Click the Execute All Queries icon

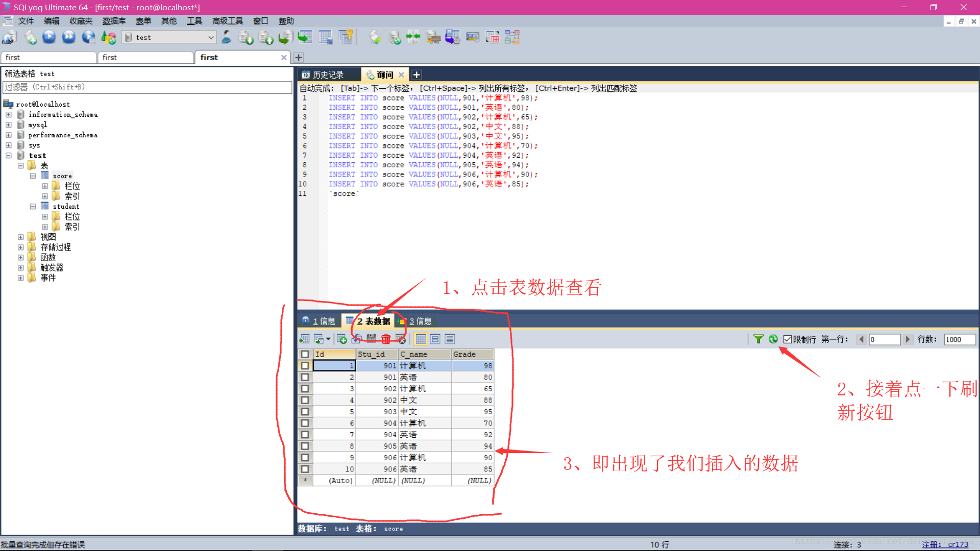click(x=69, y=37)
